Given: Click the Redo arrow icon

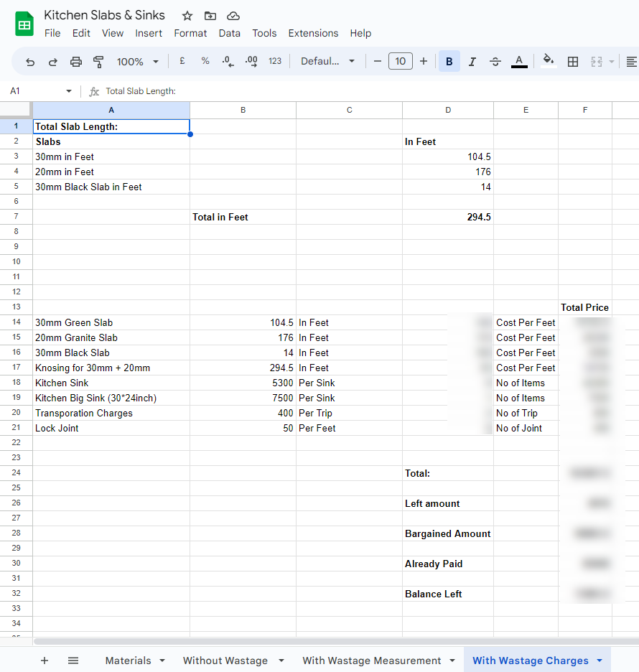Looking at the screenshot, I should (53, 62).
